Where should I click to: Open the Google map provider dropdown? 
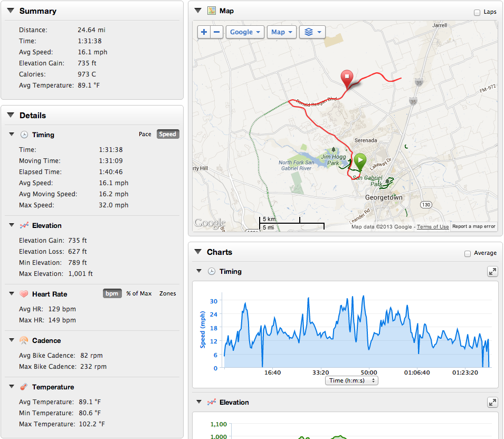pyautogui.click(x=245, y=32)
